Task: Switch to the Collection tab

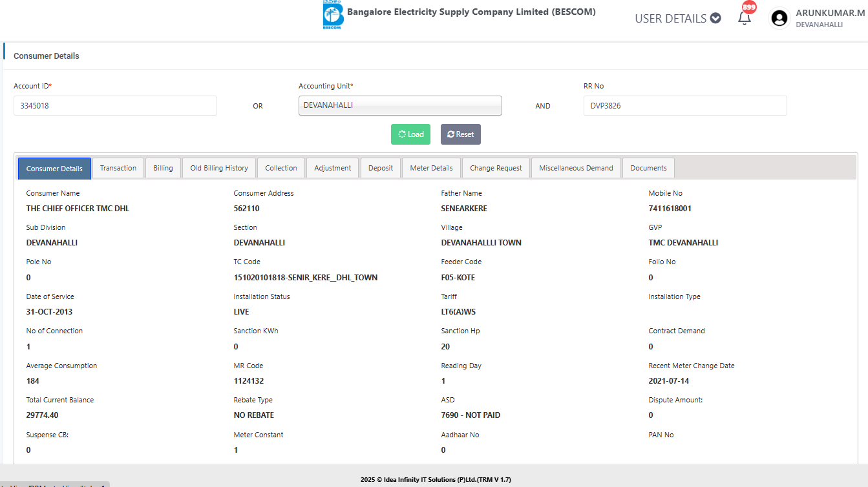Action: click(x=281, y=168)
